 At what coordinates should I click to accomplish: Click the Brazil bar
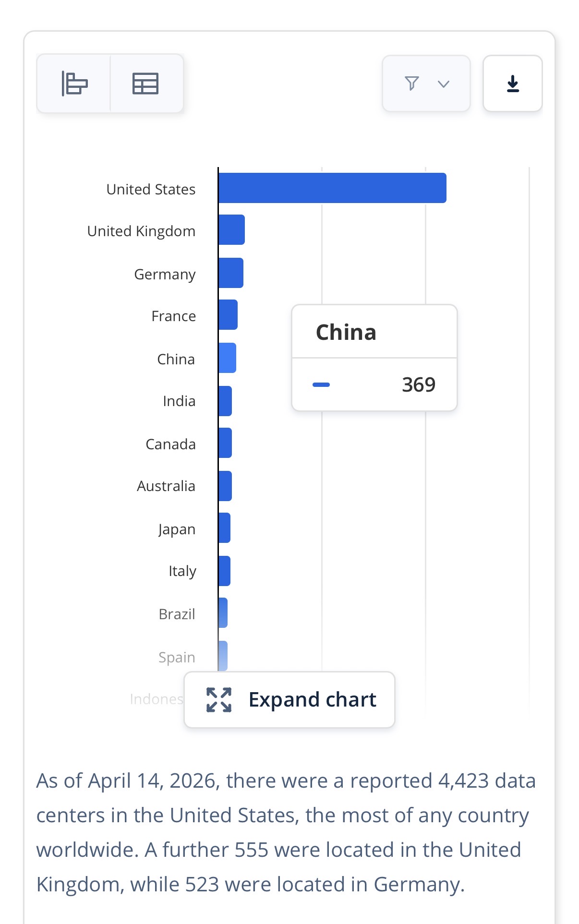(223, 613)
